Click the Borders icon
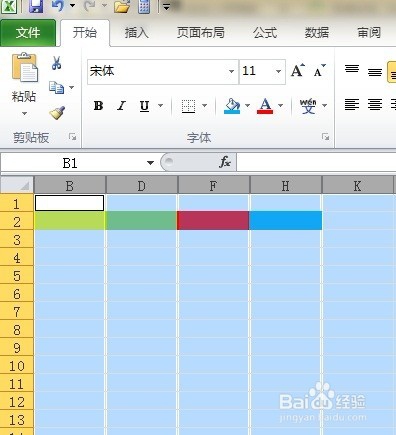The width and height of the screenshot is (396, 435). 188,106
